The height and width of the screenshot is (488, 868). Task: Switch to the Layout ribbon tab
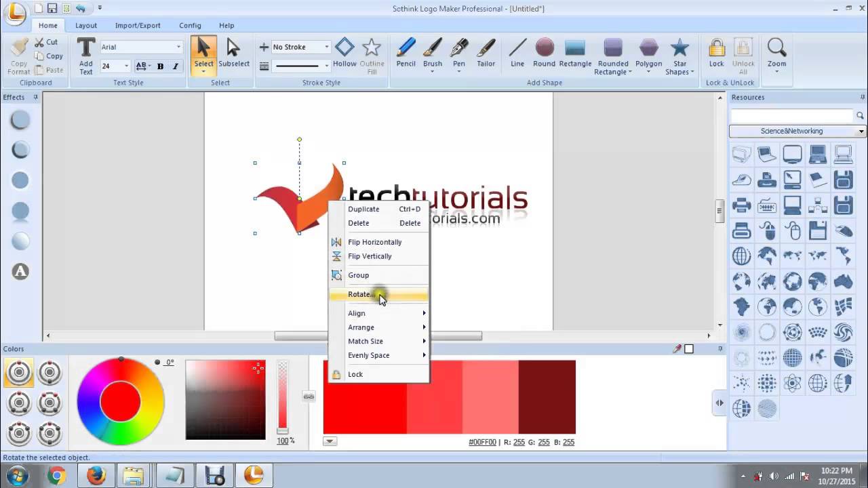pyautogui.click(x=86, y=25)
